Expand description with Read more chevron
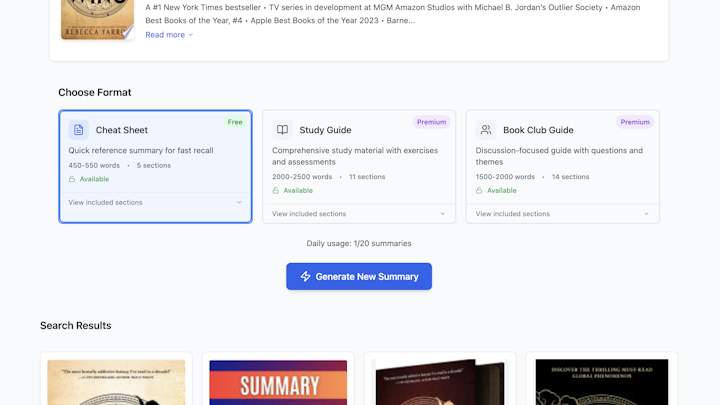This screenshot has width=720, height=405. [x=191, y=35]
